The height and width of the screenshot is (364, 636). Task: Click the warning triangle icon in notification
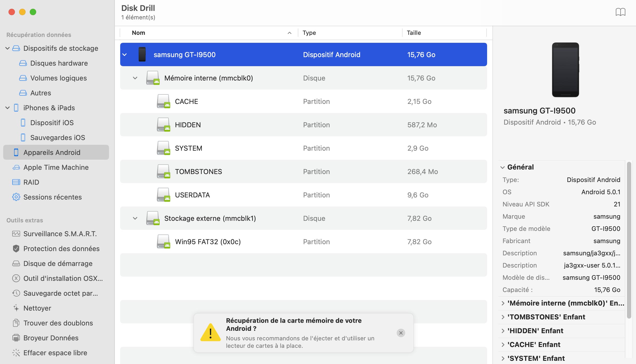tap(211, 333)
